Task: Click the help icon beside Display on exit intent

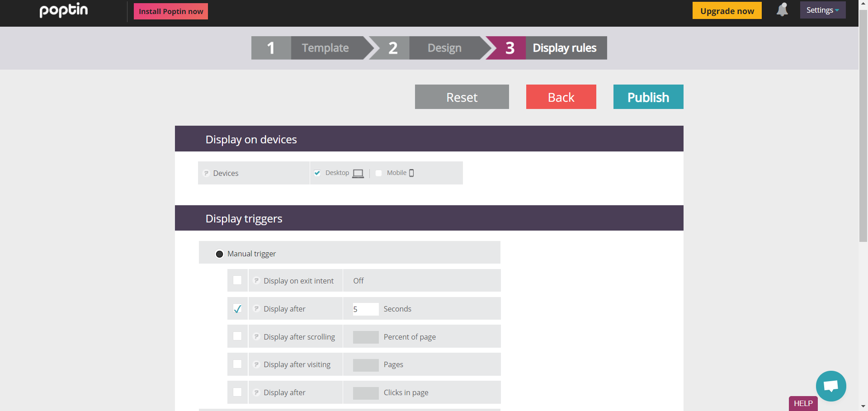Action: click(257, 280)
